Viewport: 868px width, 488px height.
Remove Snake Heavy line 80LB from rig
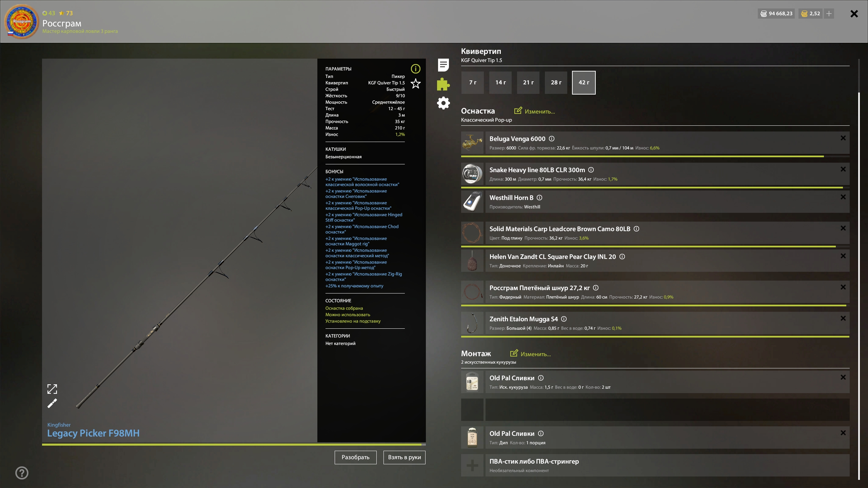click(x=843, y=169)
